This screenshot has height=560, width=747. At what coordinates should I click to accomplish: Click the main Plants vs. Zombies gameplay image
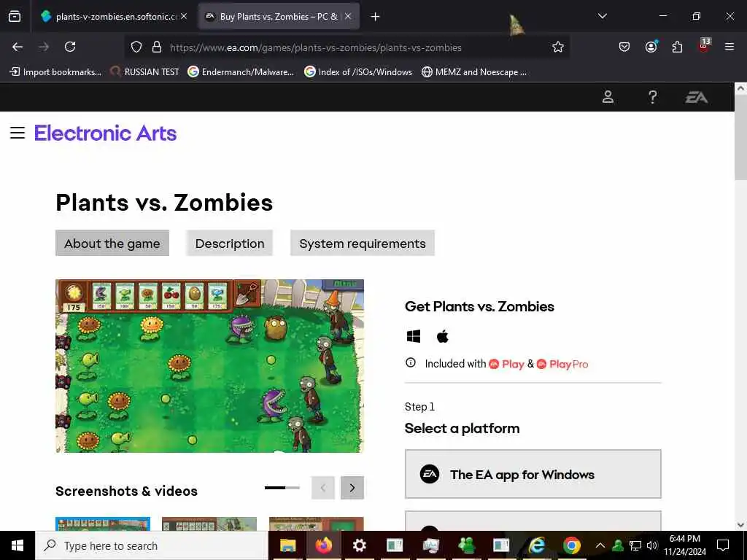tap(209, 366)
